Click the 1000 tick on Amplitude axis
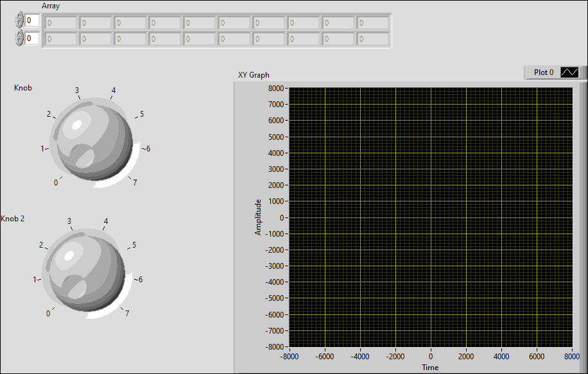The image size is (588, 374). tap(276, 201)
